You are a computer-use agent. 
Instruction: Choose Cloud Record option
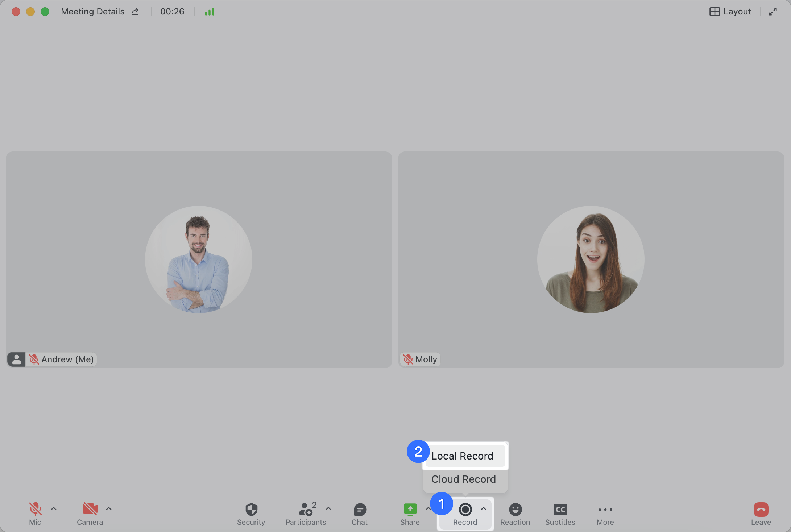click(463, 479)
